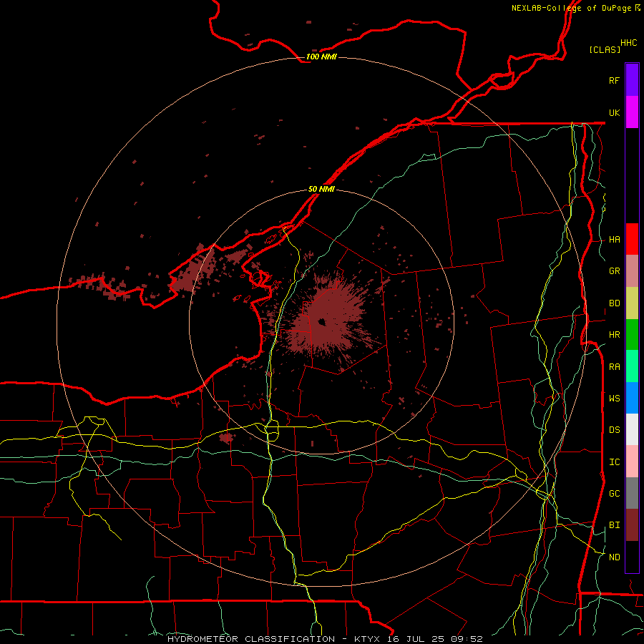This screenshot has height=644, width=644.
Task: Click the 'HYDROMETEOR CLASSIFICATION' title text
Action: pyautogui.click(x=251, y=639)
